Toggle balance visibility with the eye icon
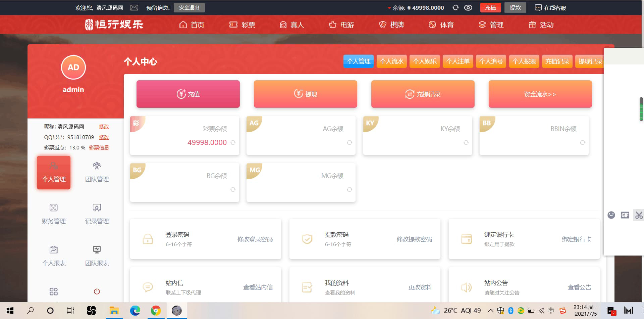The image size is (644, 319). [468, 7]
